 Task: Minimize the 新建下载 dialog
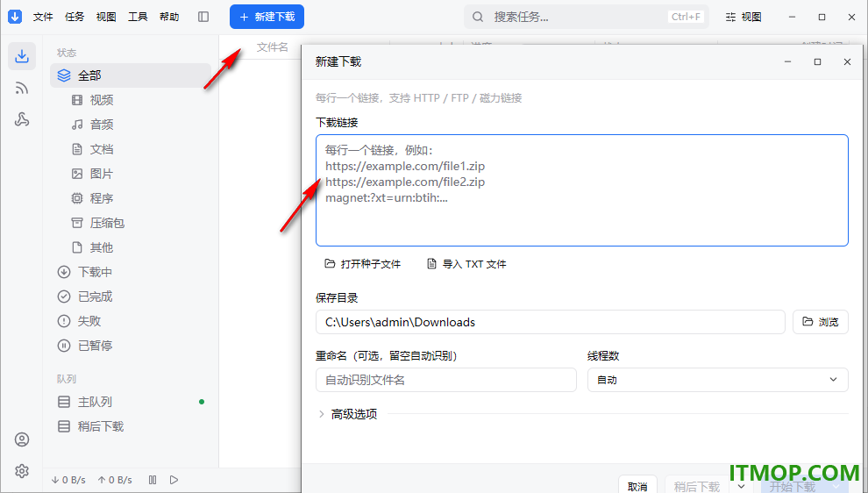787,62
